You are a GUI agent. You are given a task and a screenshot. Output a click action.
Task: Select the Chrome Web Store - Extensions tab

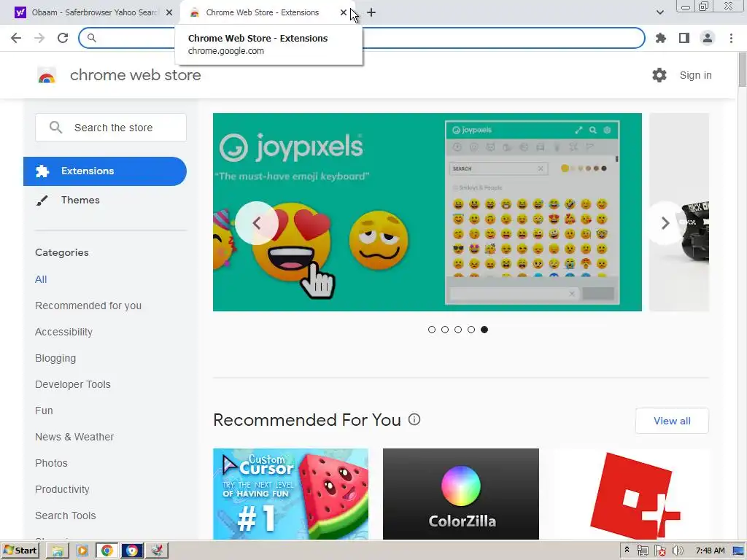click(262, 13)
